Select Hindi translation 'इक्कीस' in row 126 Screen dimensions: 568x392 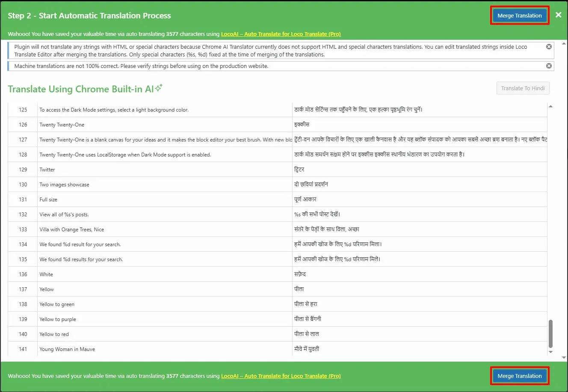(x=302, y=124)
